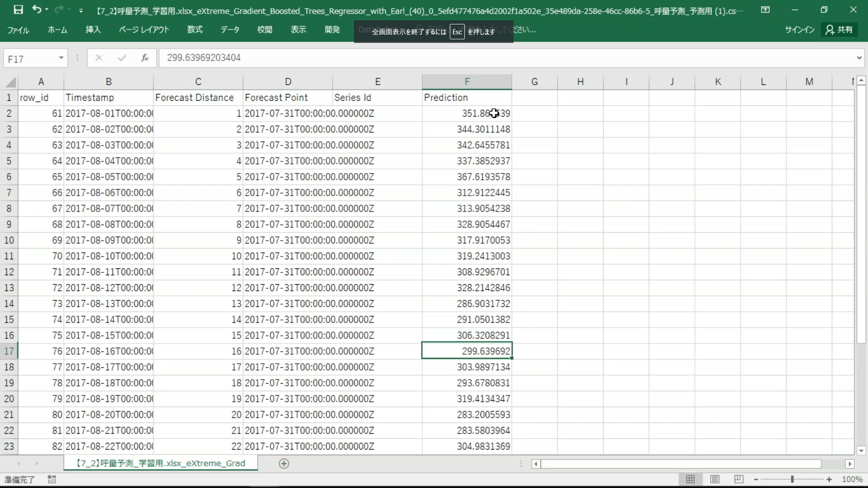Click the enter checkmark formula icon
Image resolution: width=868 pixels, height=488 pixels.
122,58
